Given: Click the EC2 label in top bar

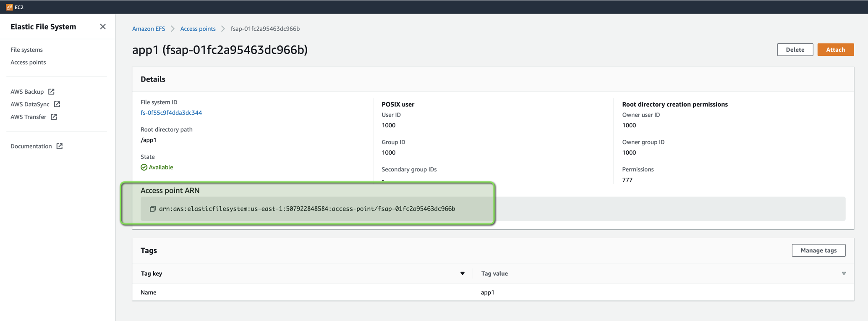Looking at the screenshot, I should tap(19, 7).
